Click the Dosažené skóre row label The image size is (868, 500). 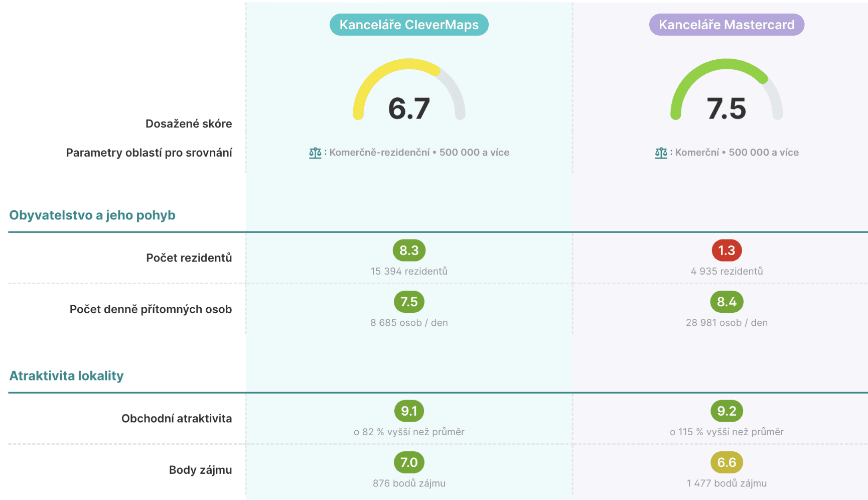189,124
